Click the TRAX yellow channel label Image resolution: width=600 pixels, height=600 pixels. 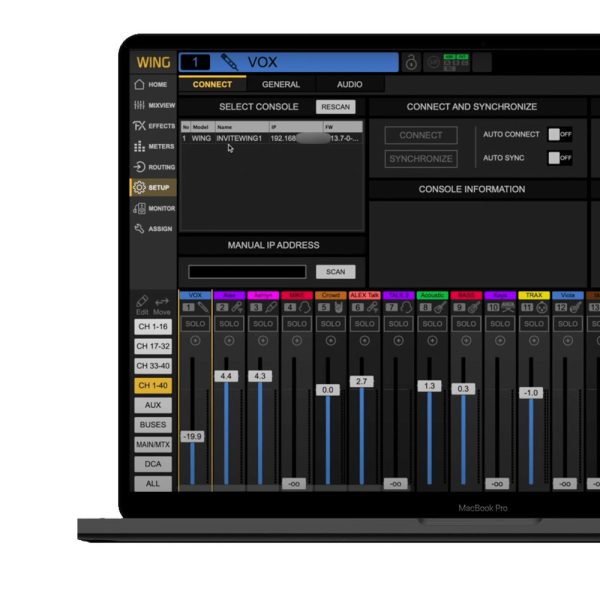point(534,295)
